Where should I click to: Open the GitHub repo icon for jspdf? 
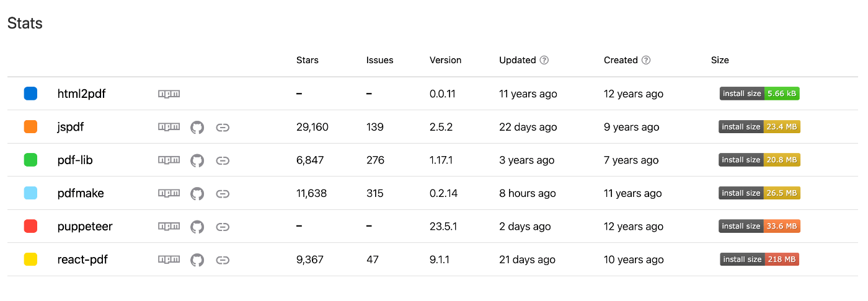click(x=197, y=127)
